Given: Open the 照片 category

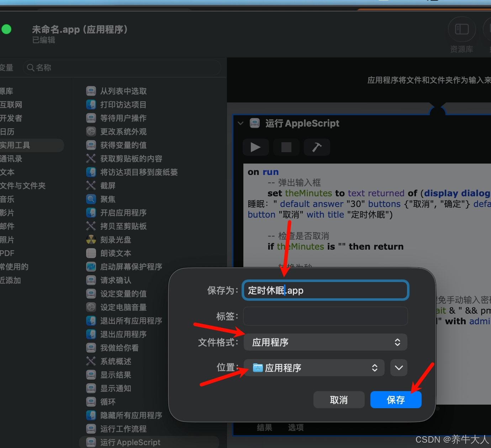Looking at the screenshot, I should pos(7,240).
